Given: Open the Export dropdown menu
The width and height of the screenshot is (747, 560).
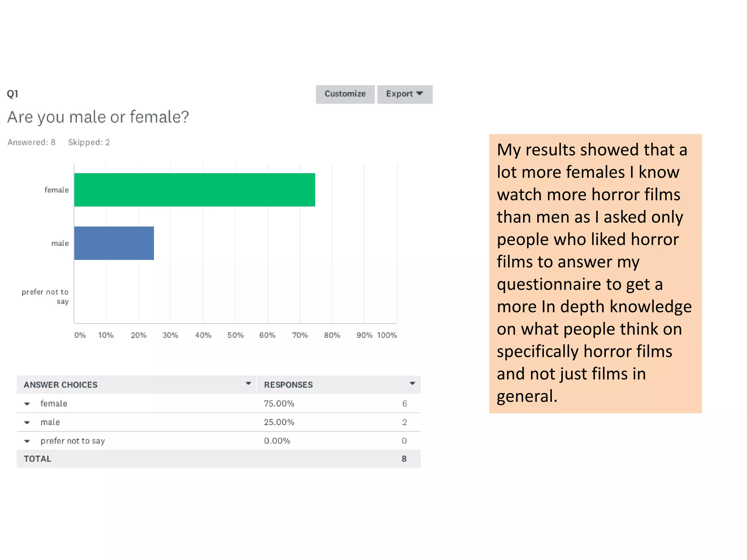Looking at the screenshot, I should tap(405, 94).
